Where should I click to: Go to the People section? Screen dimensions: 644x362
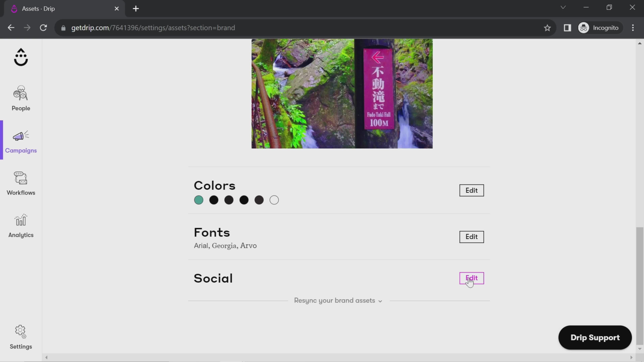click(21, 98)
